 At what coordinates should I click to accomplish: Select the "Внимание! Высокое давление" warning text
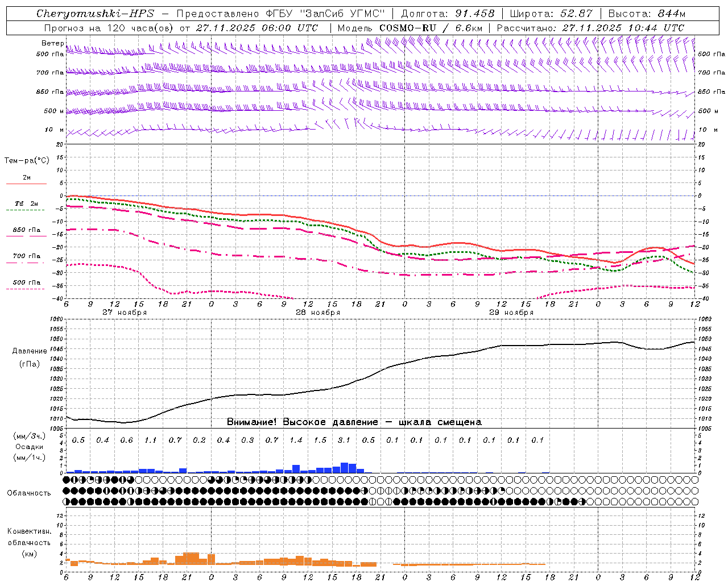pyautogui.click(x=302, y=422)
